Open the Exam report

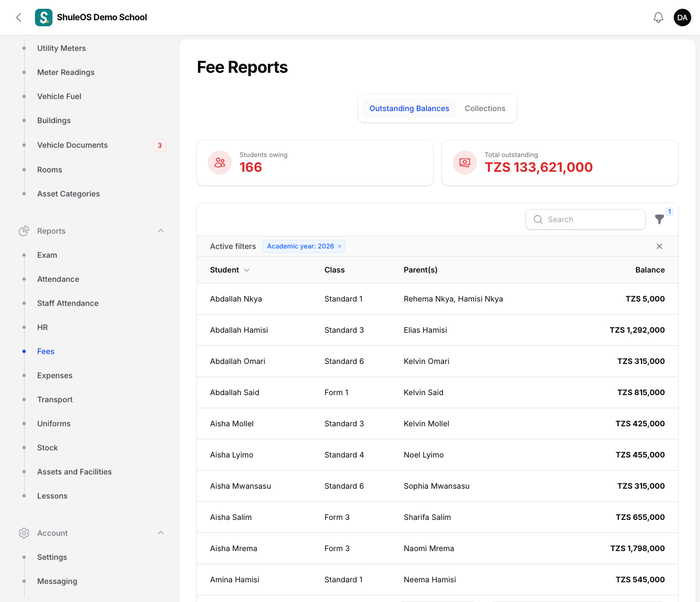[x=47, y=255]
